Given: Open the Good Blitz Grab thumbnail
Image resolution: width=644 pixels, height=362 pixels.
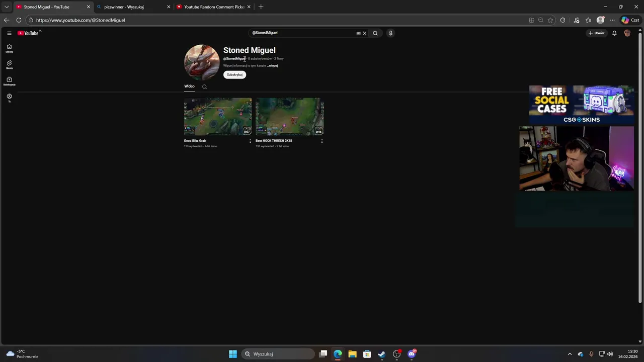Looking at the screenshot, I should 218,117.
